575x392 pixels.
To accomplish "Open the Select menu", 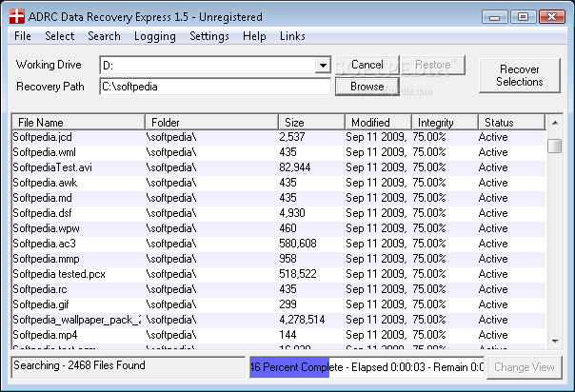I will click(x=59, y=36).
